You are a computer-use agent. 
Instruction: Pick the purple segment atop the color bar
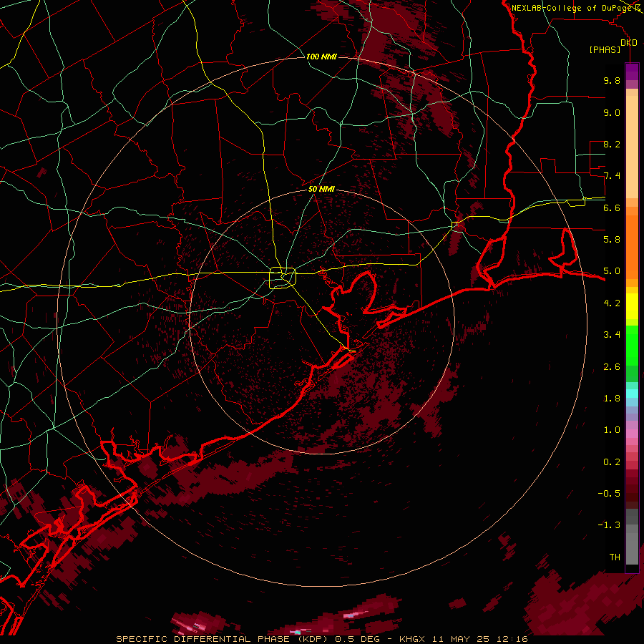632,72
